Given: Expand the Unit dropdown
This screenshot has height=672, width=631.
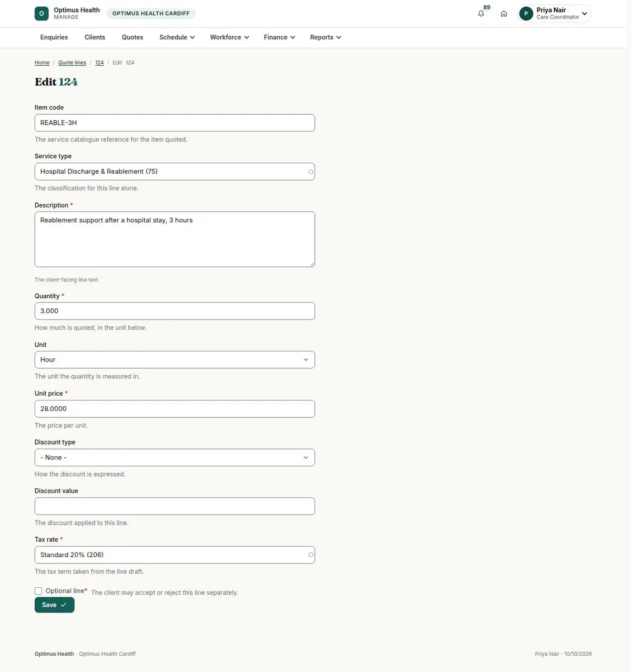Looking at the screenshot, I should point(175,360).
